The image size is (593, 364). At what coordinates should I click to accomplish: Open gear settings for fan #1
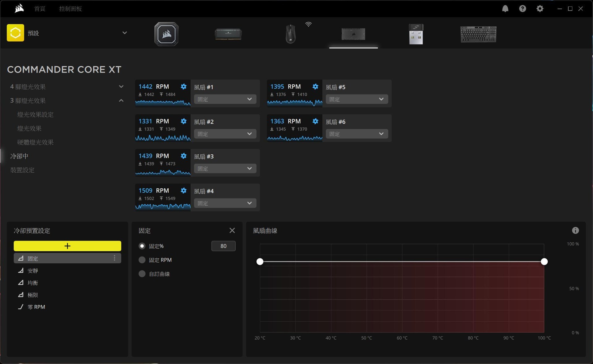pos(183,86)
